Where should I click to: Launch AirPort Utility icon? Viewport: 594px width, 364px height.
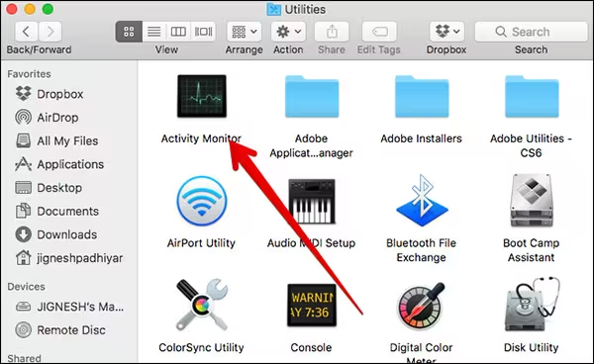point(202,201)
